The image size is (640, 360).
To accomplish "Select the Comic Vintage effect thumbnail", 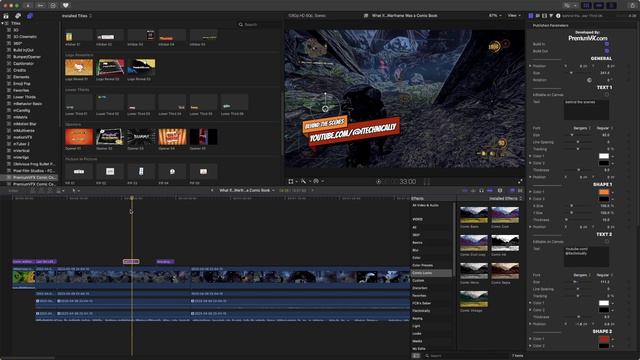I will 473,299.
